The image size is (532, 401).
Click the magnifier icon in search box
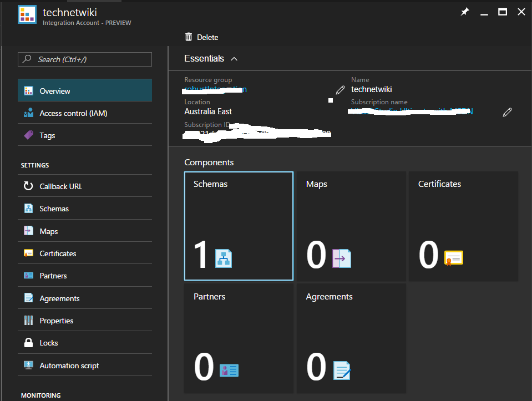point(27,59)
